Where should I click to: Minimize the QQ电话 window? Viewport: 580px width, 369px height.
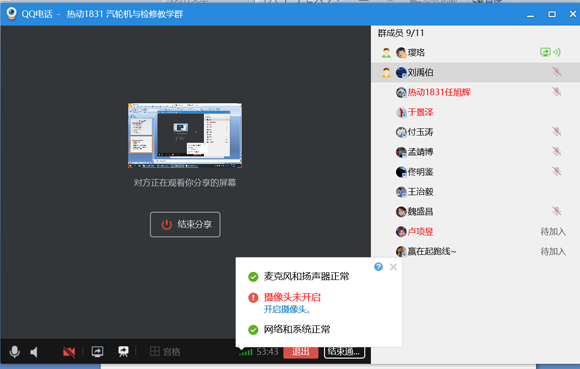530,15
